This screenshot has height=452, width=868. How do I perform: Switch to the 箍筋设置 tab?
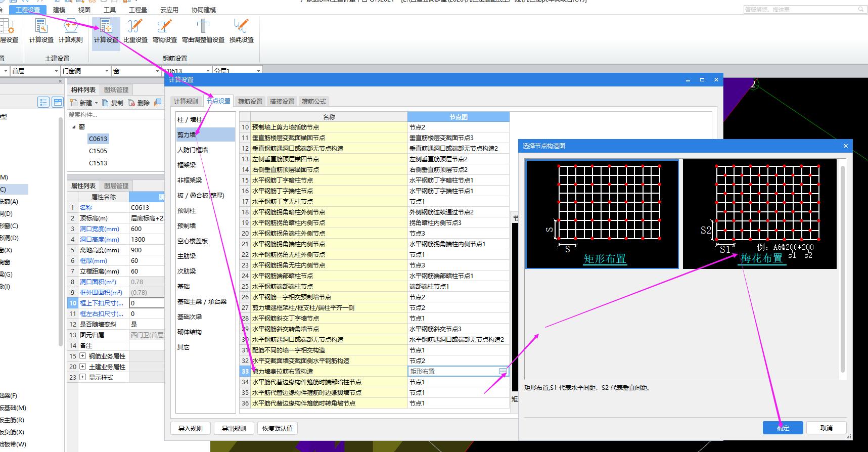pyautogui.click(x=250, y=101)
